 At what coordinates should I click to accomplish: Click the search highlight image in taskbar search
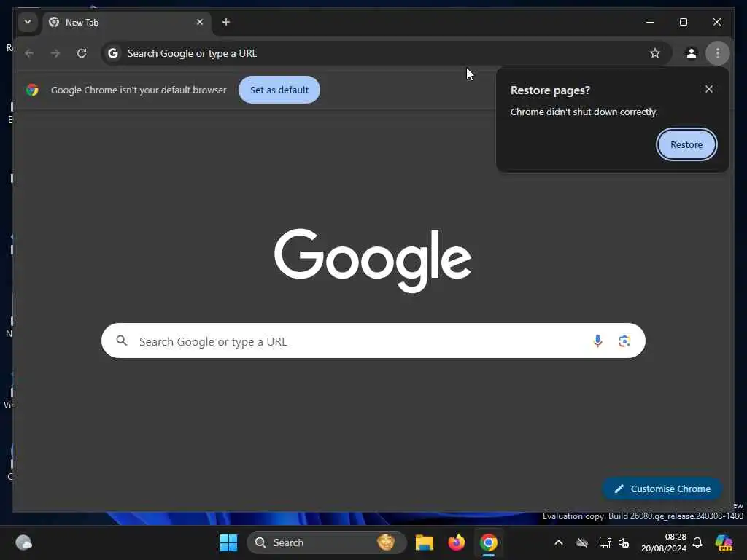[386, 542]
